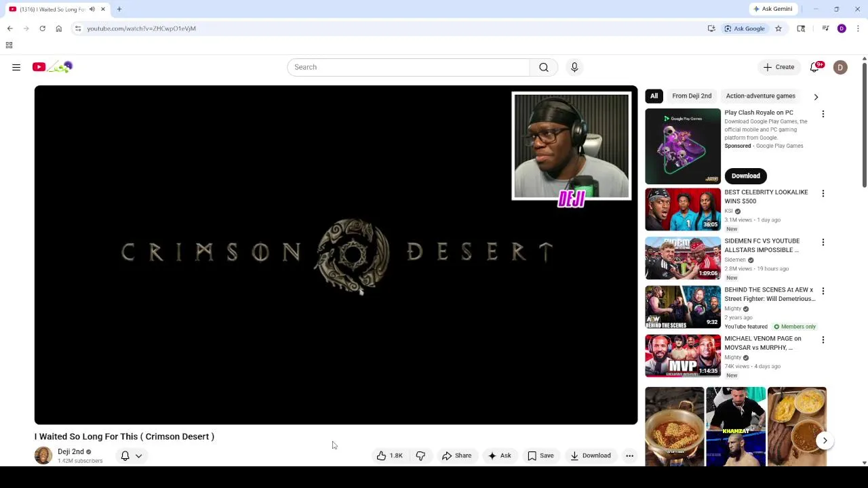Open BEST CELEBRITY LOOKALIKE WINS $500 thumbnail
Image resolution: width=868 pixels, height=488 pixels.
pos(683,209)
